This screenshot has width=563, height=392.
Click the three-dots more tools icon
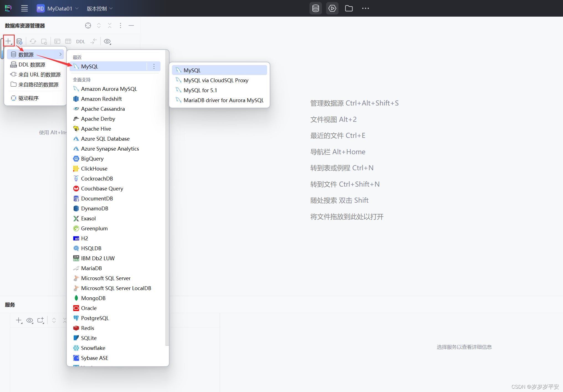click(x=366, y=8)
